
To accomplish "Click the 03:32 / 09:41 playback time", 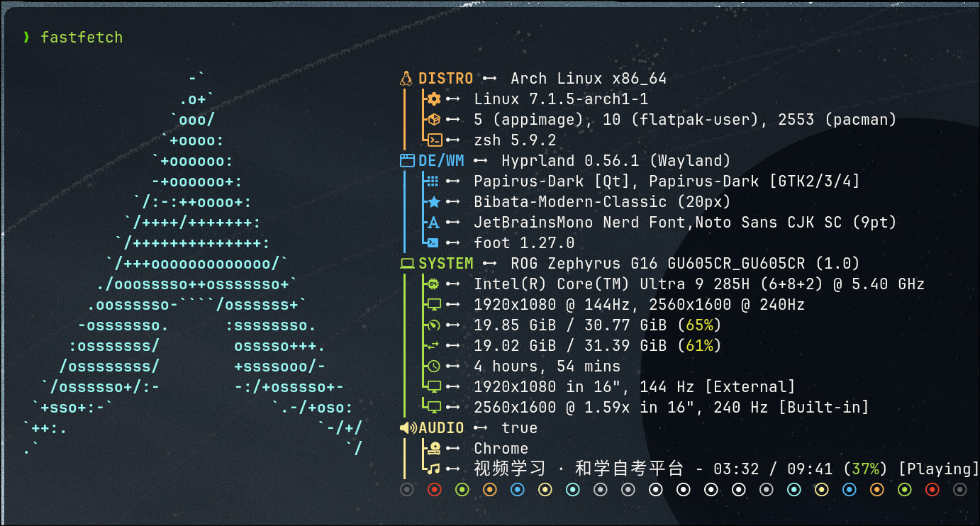I will coord(772,469).
